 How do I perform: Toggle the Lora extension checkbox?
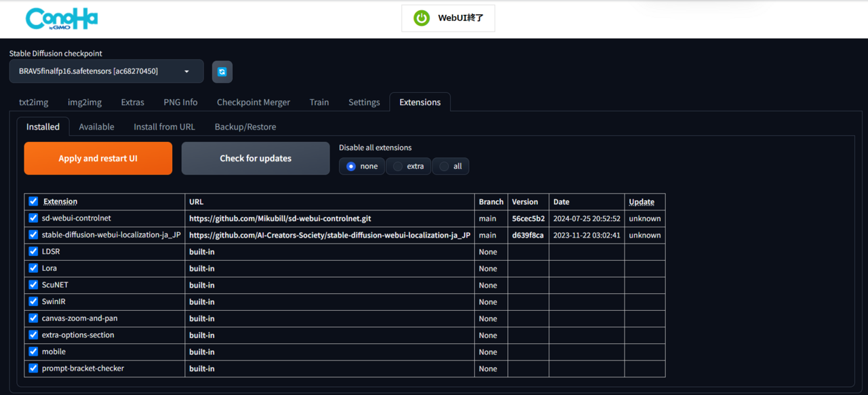click(33, 268)
